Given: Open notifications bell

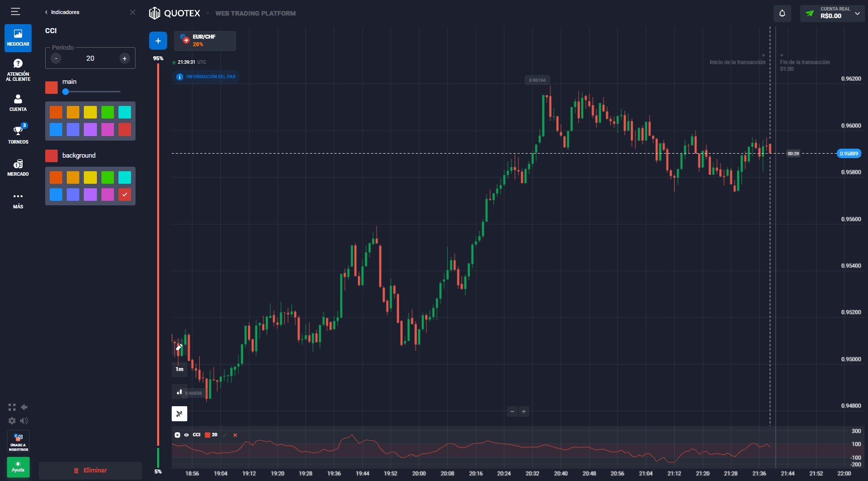Looking at the screenshot, I should point(782,14).
